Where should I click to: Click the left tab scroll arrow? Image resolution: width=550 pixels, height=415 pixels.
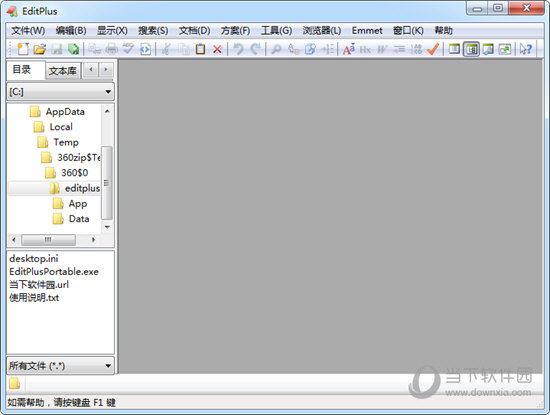tap(91, 69)
